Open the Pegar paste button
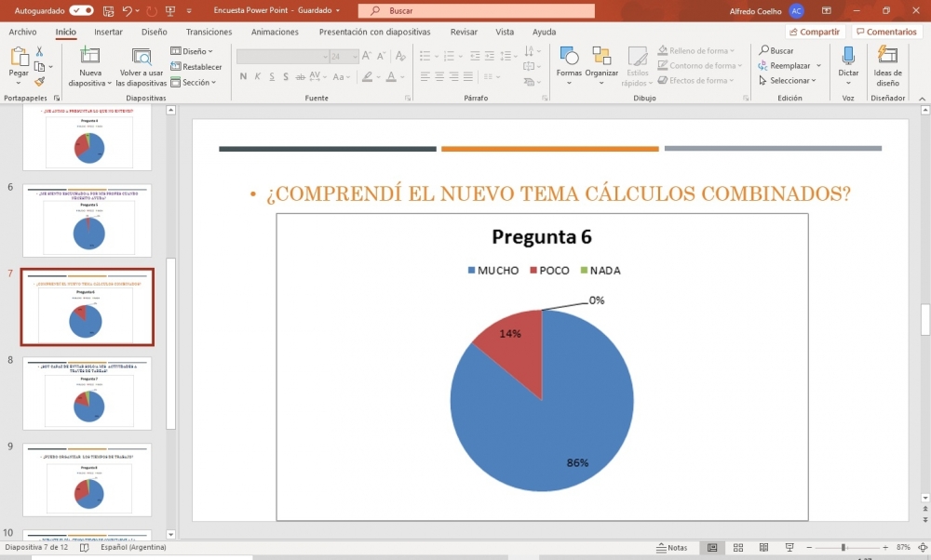931x560 pixels. coord(19,65)
